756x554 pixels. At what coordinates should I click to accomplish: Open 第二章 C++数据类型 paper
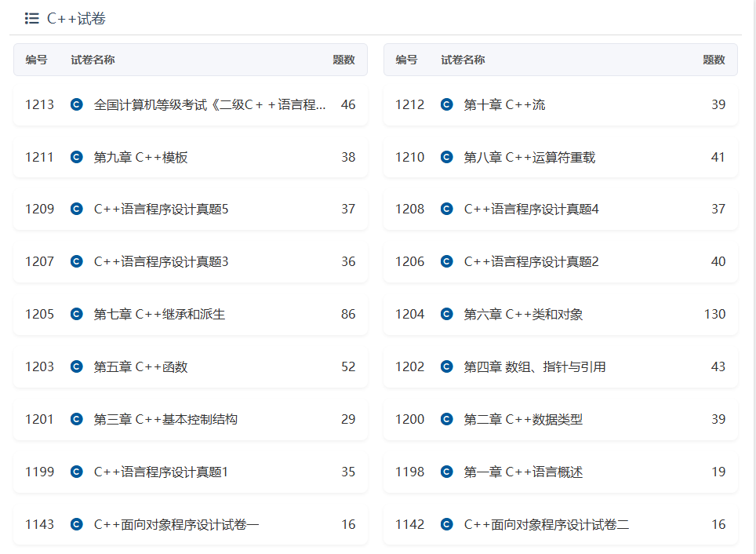(x=523, y=419)
